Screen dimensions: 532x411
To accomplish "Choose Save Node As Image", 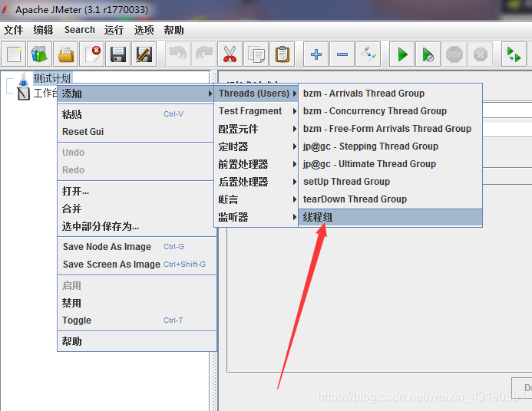I will tap(137, 247).
